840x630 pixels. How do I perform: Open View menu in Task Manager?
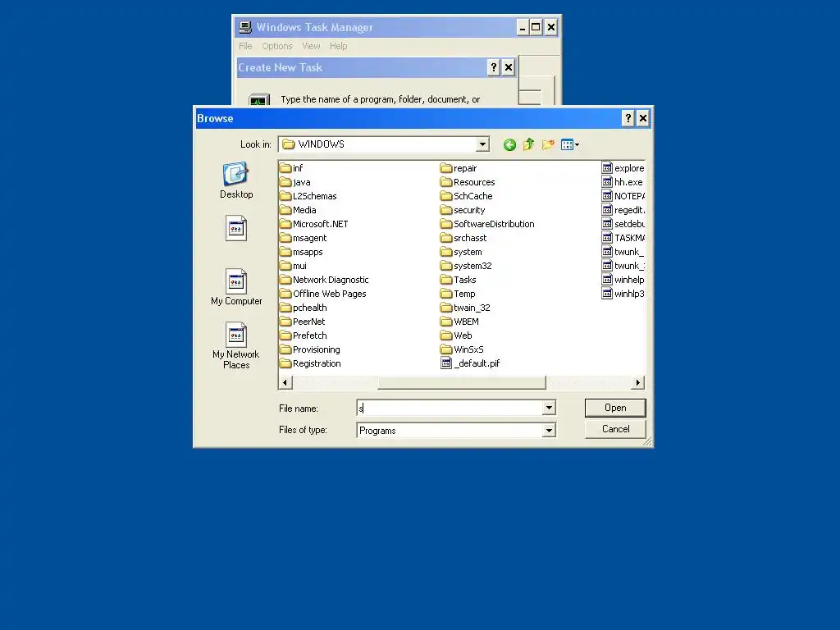coord(311,46)
